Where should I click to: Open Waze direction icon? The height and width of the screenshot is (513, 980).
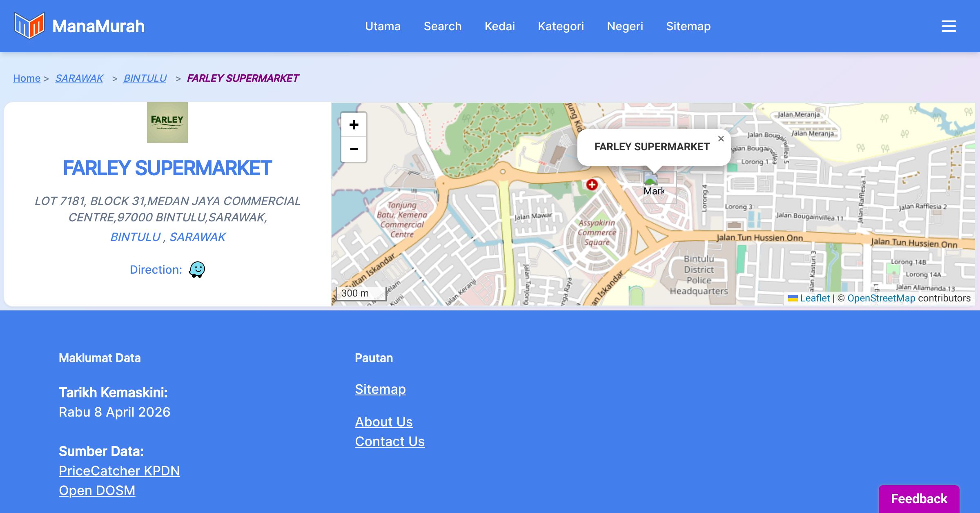click(x=197, y=270)
